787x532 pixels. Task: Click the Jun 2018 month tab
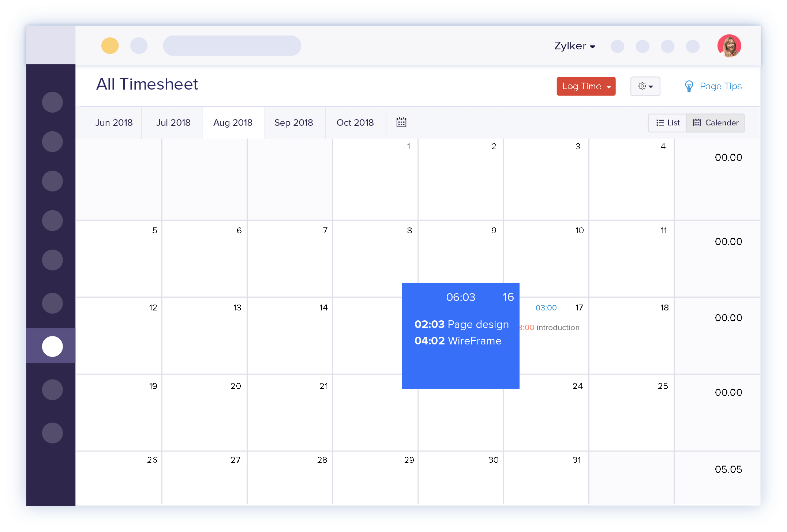(x=113, y=123)
